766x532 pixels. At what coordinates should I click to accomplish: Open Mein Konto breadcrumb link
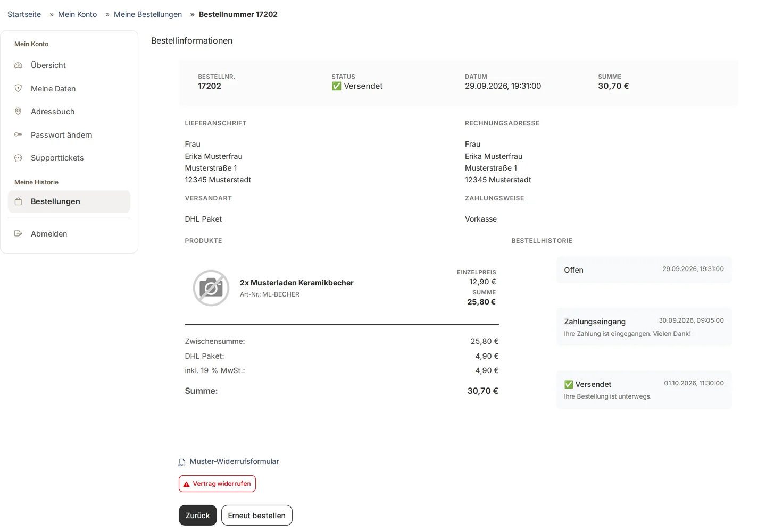[77, 14]
